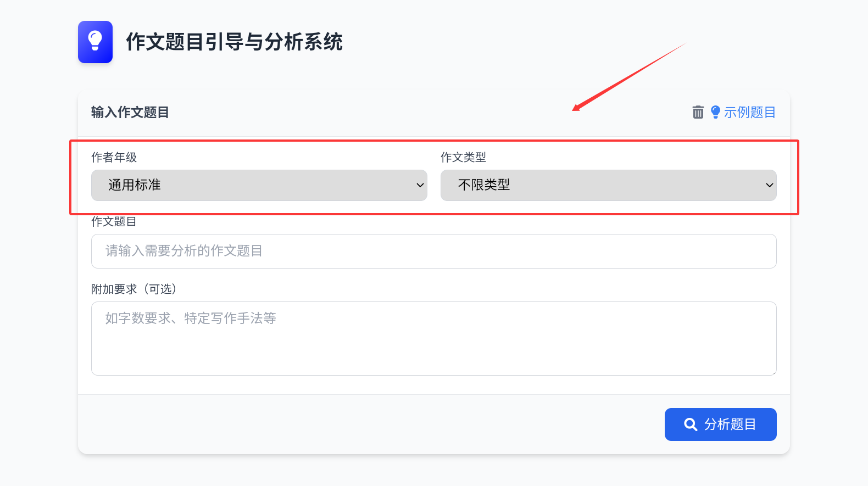Screen dimensions: 868x486
Task: Click the chevron beside 通用标准
Action: [420, 185]
